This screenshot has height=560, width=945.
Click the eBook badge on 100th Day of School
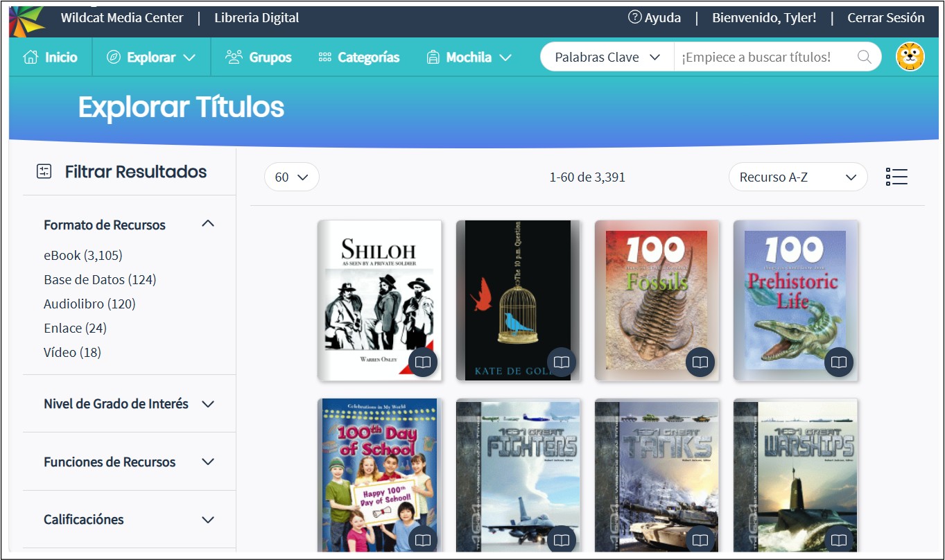click(423, 540)
